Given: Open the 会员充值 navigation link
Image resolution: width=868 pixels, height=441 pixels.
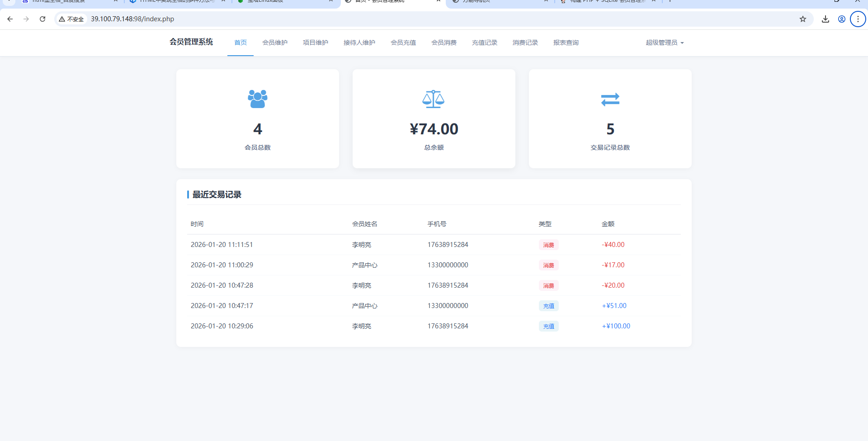Looking at the screenshot, I should click(403, 43).
